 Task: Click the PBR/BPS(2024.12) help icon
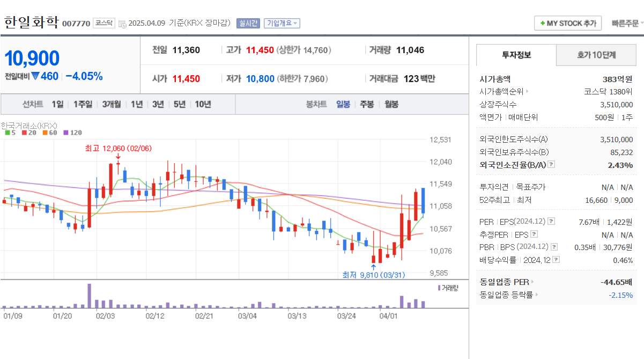point(553,246)
